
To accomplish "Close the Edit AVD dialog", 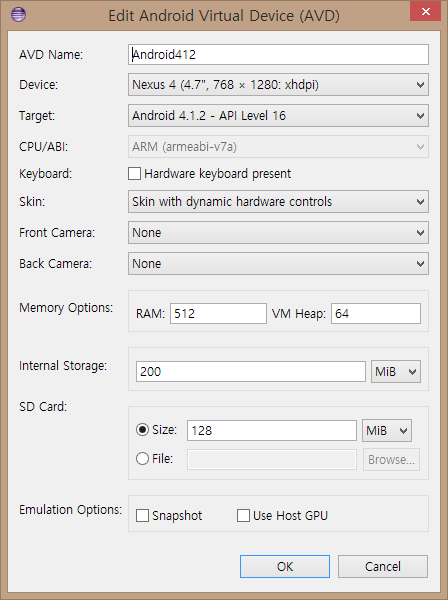I will (425, 11).
